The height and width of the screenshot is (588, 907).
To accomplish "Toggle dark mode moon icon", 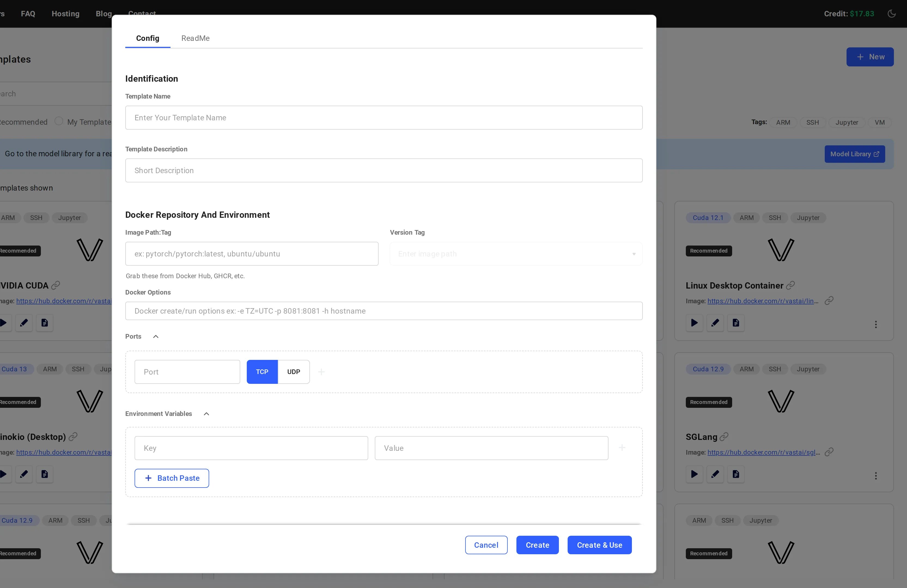I will click(x=891, y=14).
